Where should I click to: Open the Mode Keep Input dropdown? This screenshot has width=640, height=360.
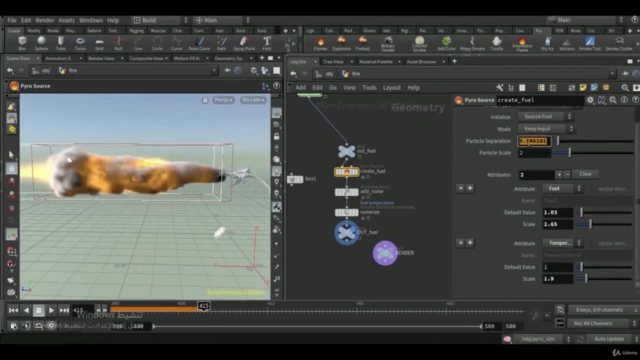click(x=547, y=129)
